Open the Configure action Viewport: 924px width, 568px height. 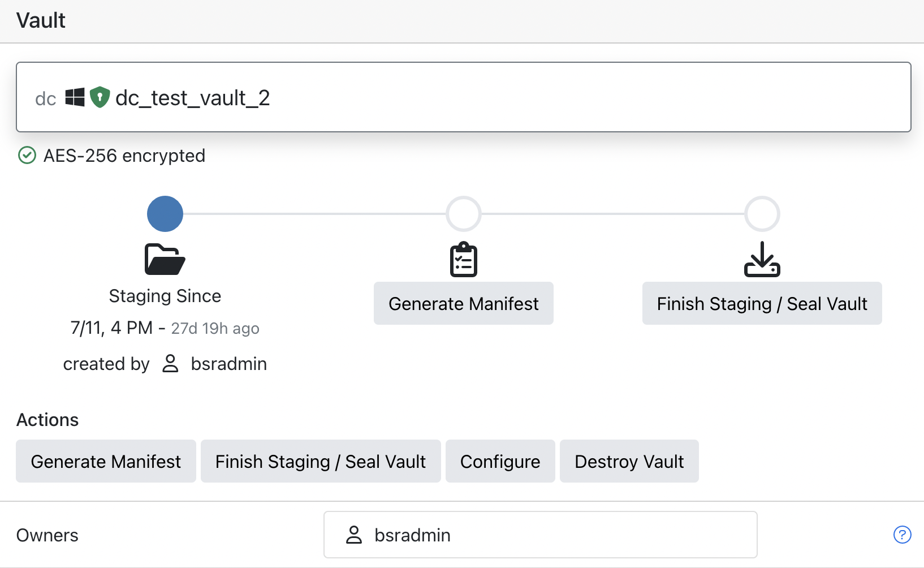(500, 461)
